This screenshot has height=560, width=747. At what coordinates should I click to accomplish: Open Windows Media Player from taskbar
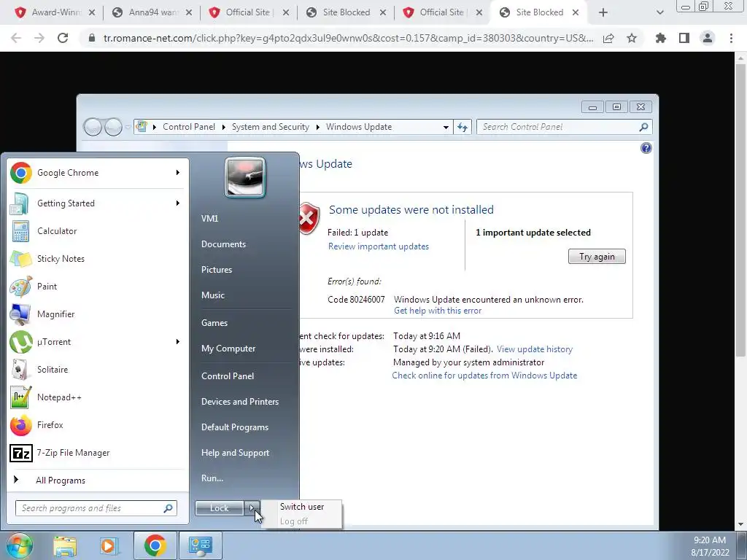click(109, 545)
